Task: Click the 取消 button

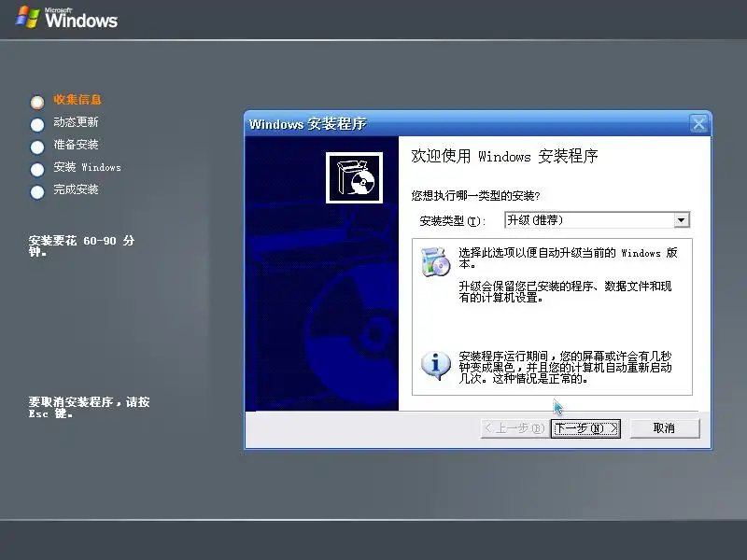Action: pyautogui.click(x=665, y=428)
